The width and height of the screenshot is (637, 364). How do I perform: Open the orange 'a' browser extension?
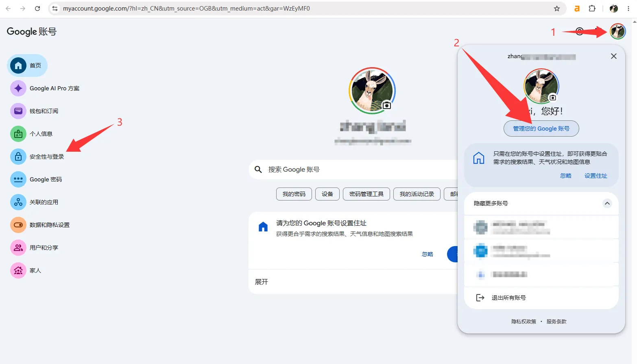[577, 9]
